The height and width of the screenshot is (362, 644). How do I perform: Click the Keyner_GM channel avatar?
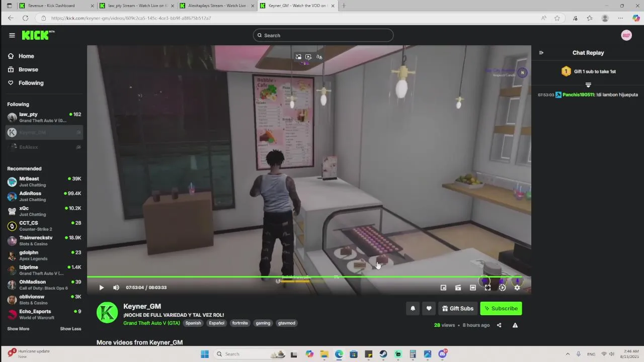(107, 313)
